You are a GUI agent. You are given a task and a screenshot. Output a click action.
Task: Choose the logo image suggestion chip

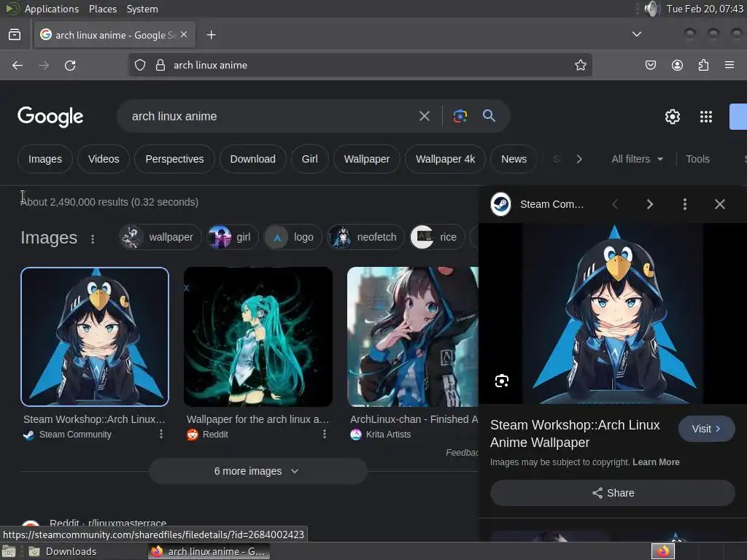tap(293, 237)
